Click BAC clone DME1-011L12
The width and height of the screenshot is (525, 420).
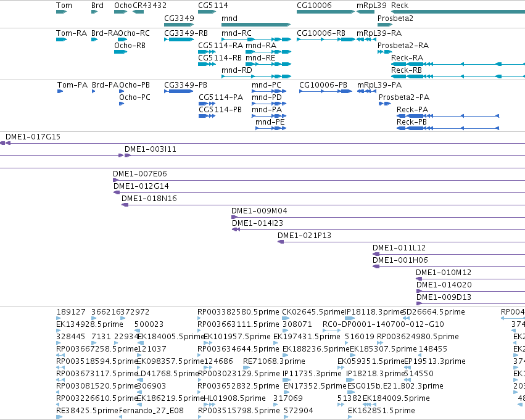[449, 255]
